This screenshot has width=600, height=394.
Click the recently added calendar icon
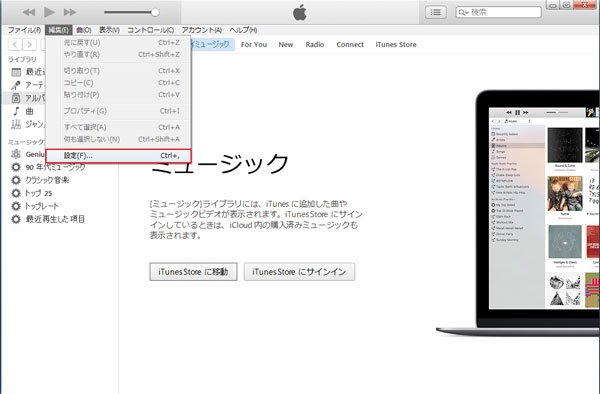(x=16, y=72)
